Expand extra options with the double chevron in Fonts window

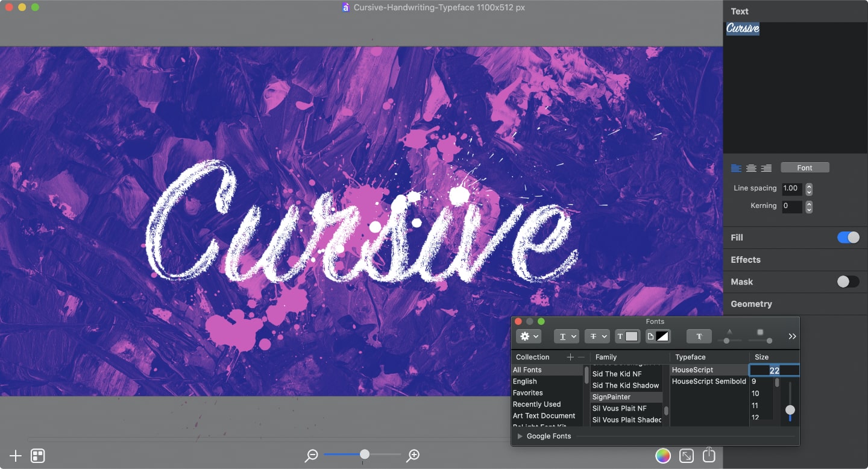792,336
